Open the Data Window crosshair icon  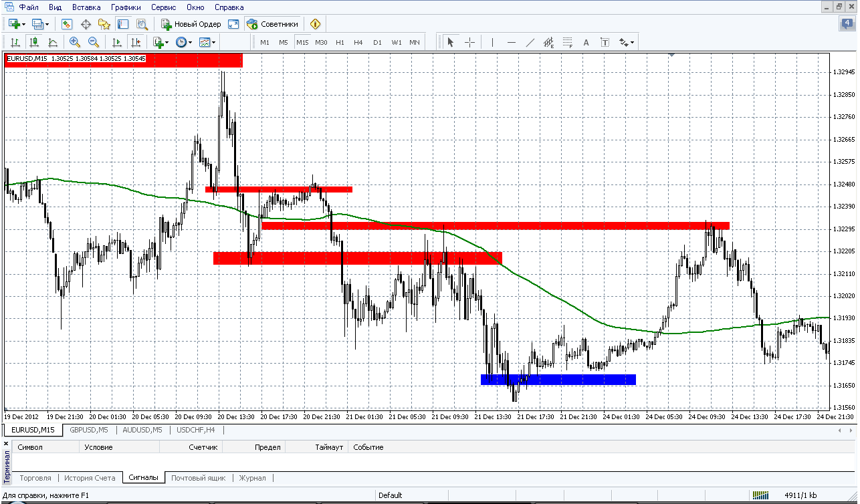(x=86, y=24)
